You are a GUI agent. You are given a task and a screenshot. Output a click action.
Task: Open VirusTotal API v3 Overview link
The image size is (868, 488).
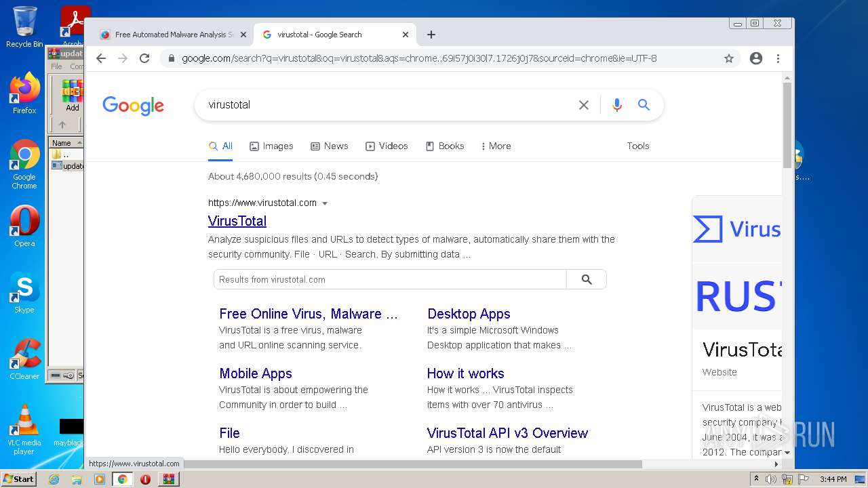pyautogui.click(x=507, y=433)
